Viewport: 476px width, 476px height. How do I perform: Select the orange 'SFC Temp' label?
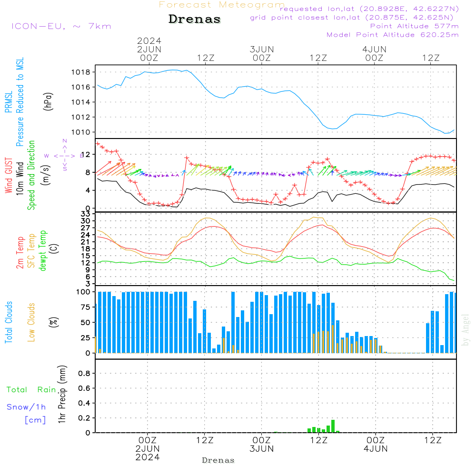point(31,251)
